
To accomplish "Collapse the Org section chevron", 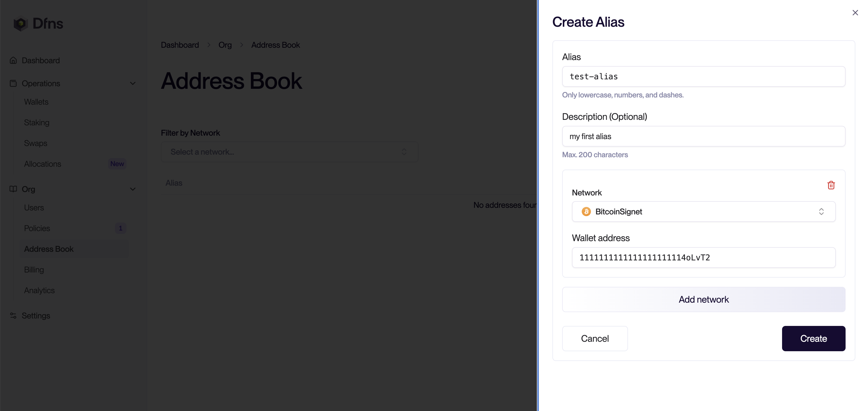I will (133, 189).
